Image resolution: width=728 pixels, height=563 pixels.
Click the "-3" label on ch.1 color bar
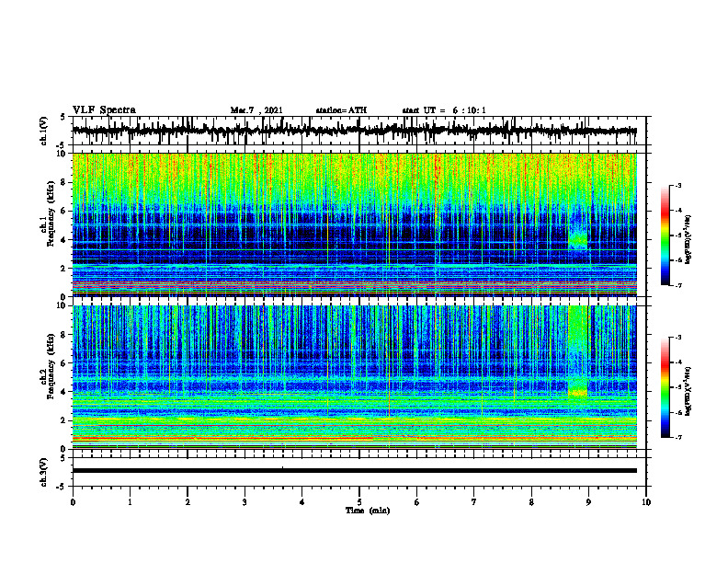coord(678,185)
